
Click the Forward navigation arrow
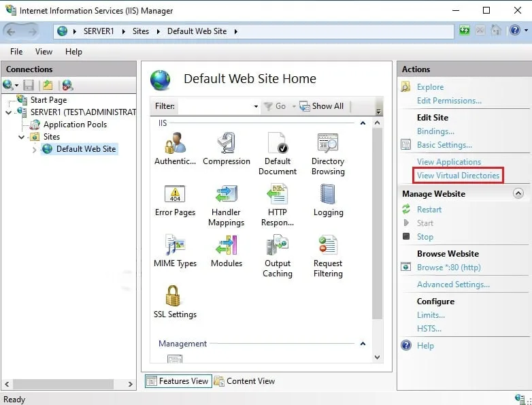(32, 32)
